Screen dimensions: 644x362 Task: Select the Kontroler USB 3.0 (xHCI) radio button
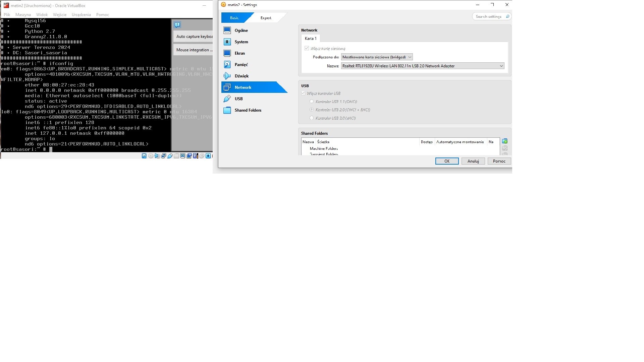pos(312,118)
